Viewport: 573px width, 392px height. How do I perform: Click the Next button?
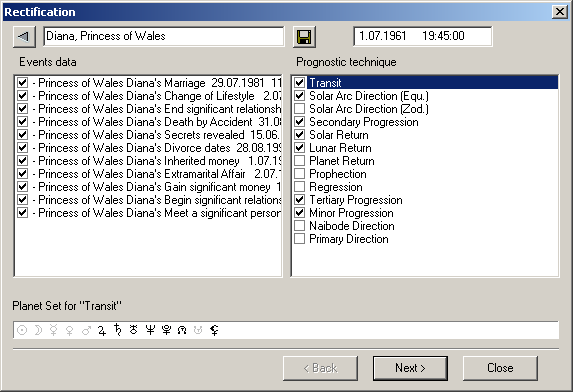coord(410,368)
